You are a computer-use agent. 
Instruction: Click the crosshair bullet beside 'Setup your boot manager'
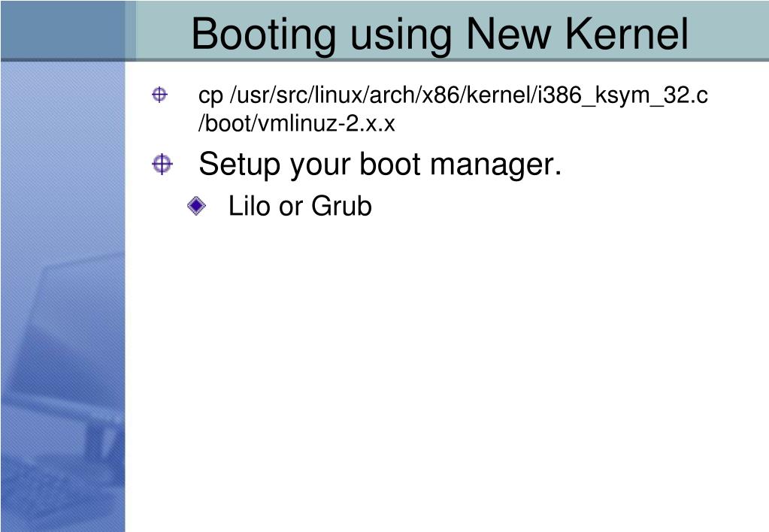(162, 164)
